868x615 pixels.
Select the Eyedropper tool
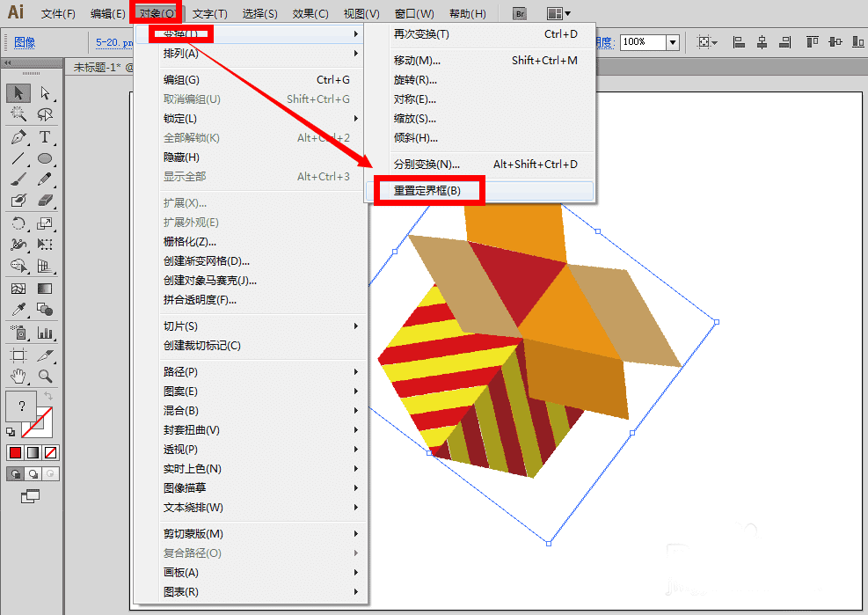(x=18, y=309)
